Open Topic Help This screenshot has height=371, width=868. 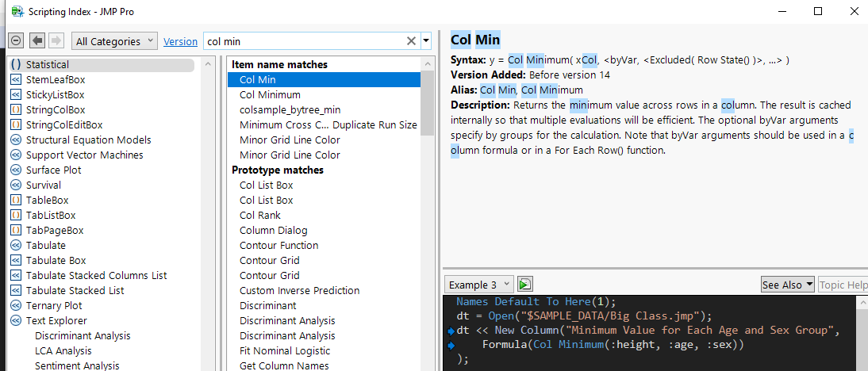click(842, 285)
